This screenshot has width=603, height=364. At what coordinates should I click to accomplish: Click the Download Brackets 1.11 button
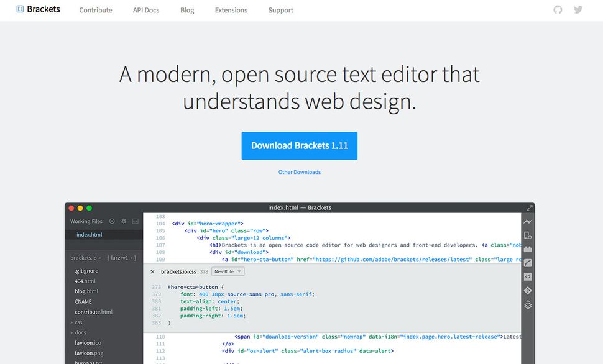(300, 145)
